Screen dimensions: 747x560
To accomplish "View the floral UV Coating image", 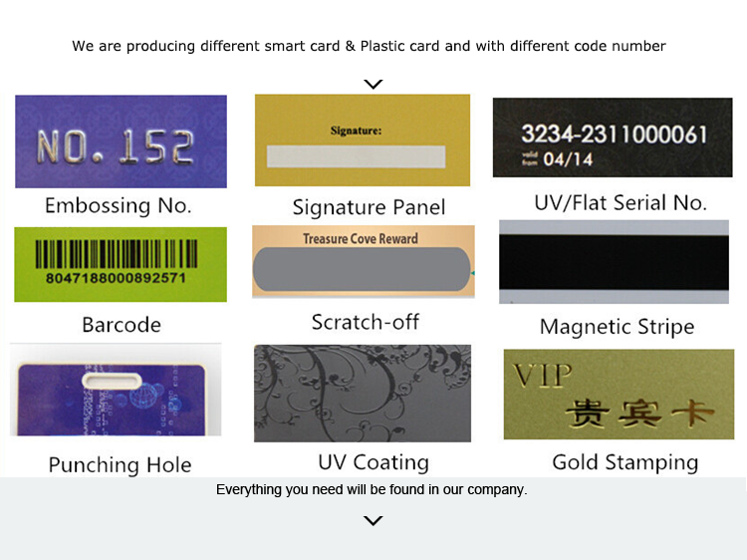I will pyautogui.click(x=363, y=394).
